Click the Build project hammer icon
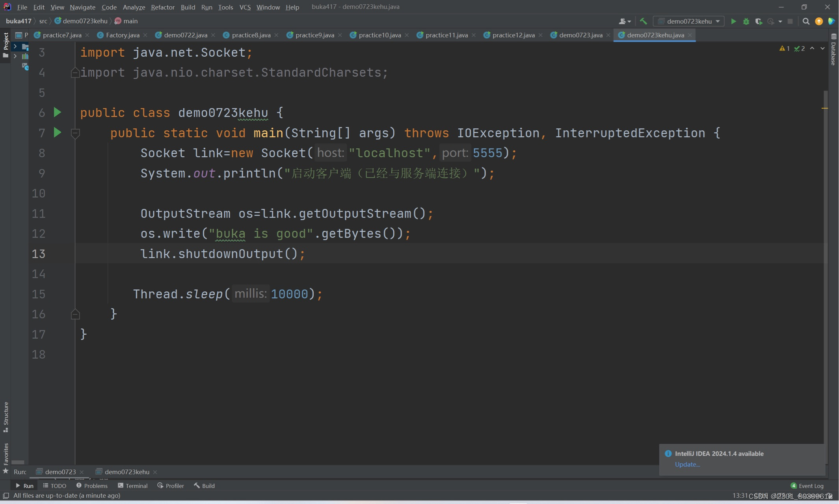Viewport: 839px width, 504px height. [644, 21]
